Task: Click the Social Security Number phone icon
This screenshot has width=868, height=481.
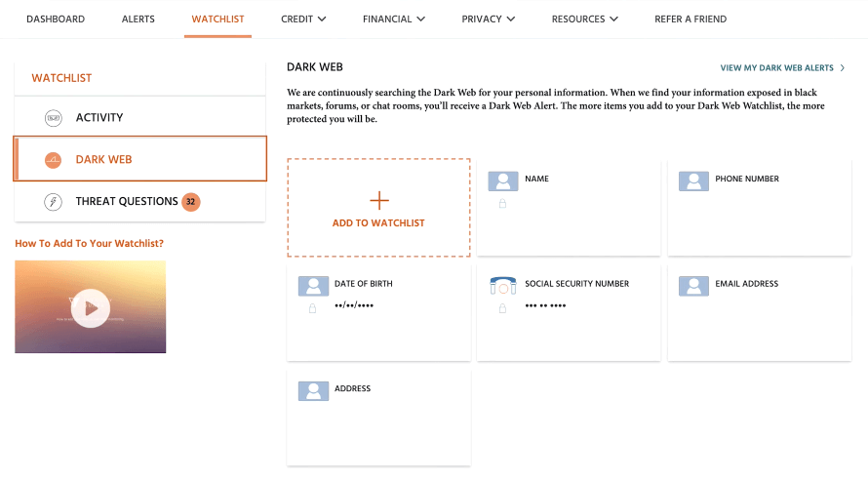Action: [502, 286]
